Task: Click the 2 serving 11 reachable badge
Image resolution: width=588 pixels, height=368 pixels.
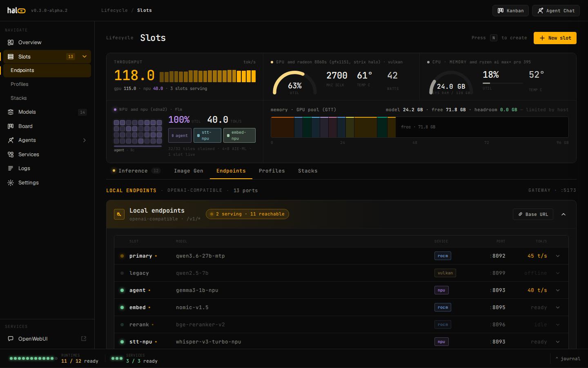Action: (247, 214)
